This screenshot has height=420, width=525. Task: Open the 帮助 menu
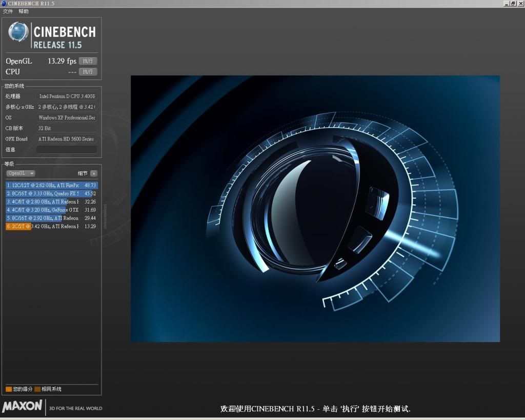[x=24, y=11]
